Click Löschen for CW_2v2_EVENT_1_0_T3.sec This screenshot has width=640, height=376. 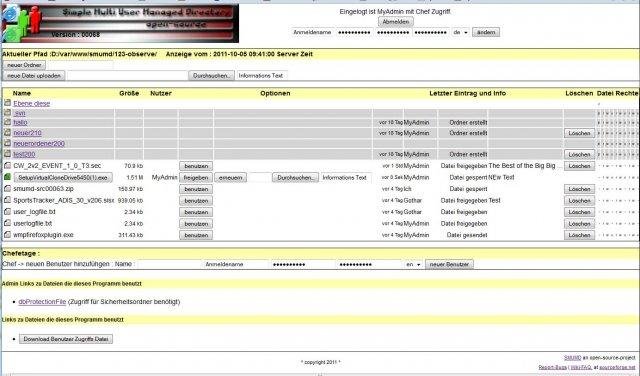(579, 166)
